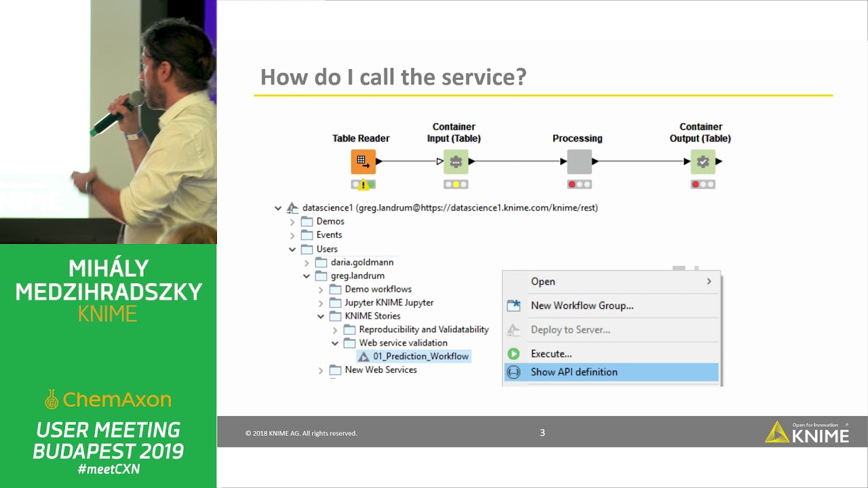Click the Table Reader output port arrow
868x488 pixels.
pyautogui.click(x=379, y=161)
